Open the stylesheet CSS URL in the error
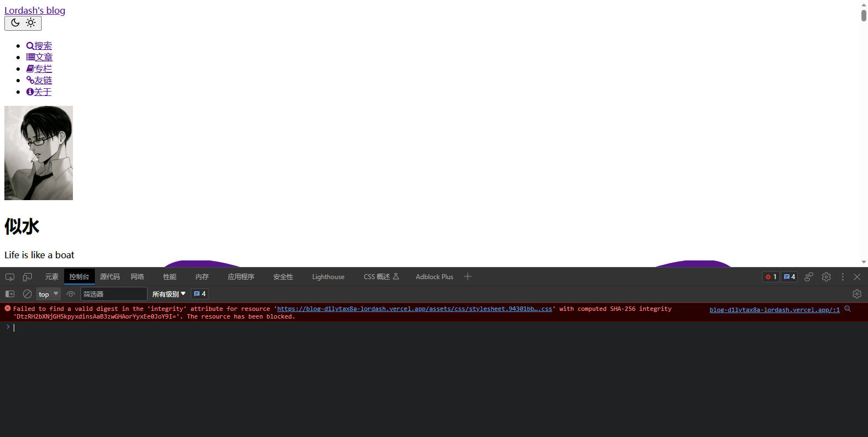Image resolution: width=868 pixels, height=437 pixels. (414, 309)
